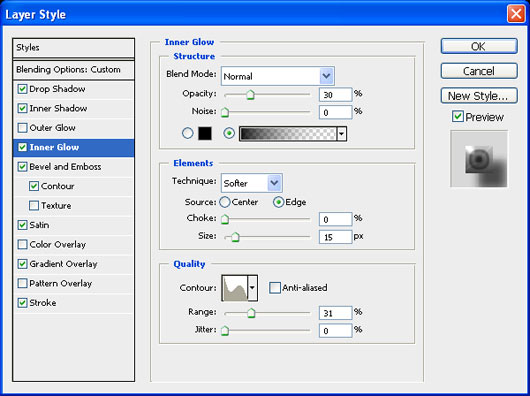
Task: Select the Texture sub-entry
Action: tap(56, 206)
